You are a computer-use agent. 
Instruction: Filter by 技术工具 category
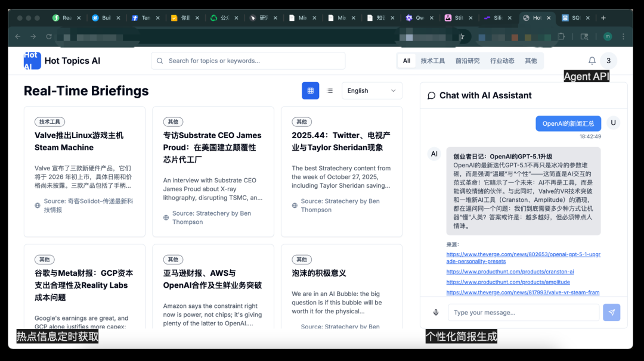(432, 61)
